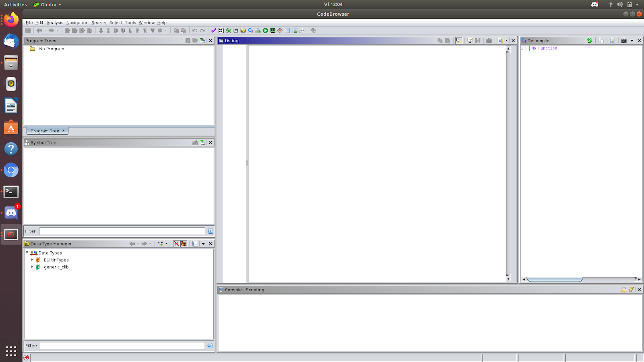Click the lock icon in Console header
This screenshot has height=362, width=644.
pyautogui.click(x=624, y=290)
